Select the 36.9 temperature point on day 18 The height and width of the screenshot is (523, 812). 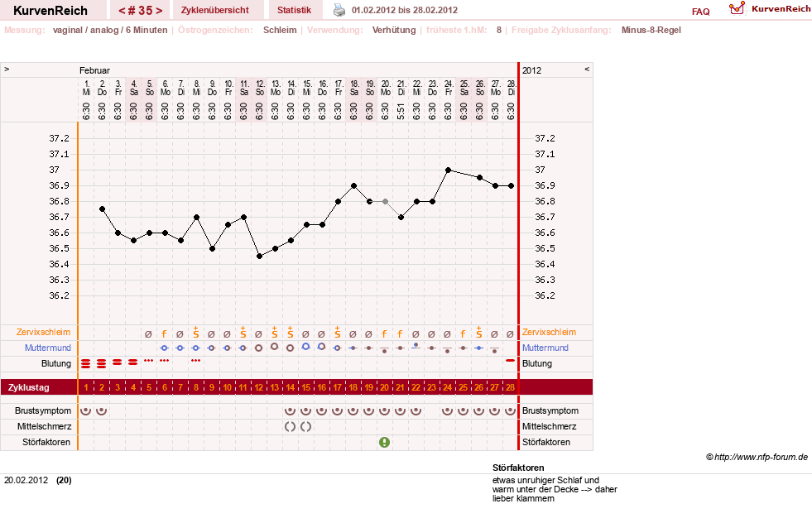pos(353,185)
